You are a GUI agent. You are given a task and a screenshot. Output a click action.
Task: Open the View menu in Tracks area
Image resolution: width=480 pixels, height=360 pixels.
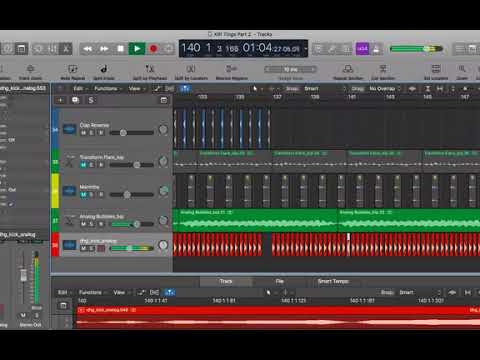(x=136, y=89)
